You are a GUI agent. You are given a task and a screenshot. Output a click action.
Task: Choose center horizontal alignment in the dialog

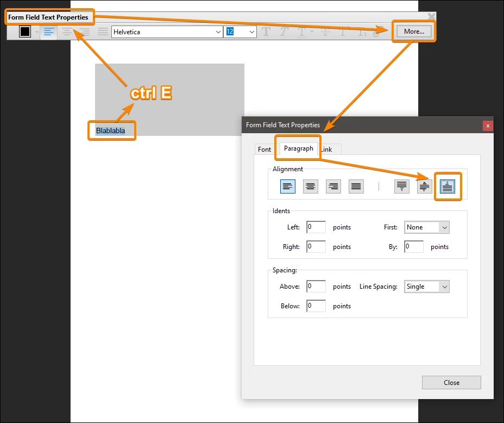(311, 186)
